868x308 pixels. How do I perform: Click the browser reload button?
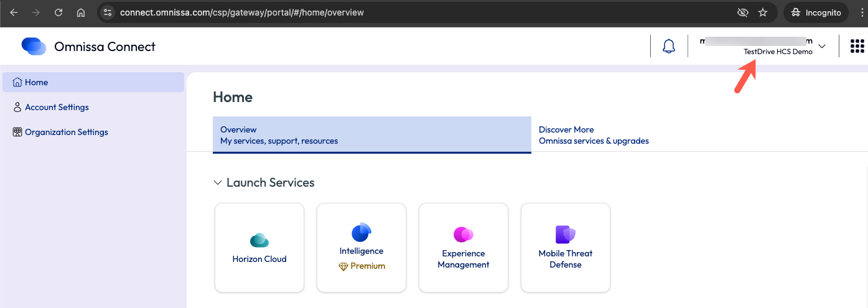[x=58, y=12]
